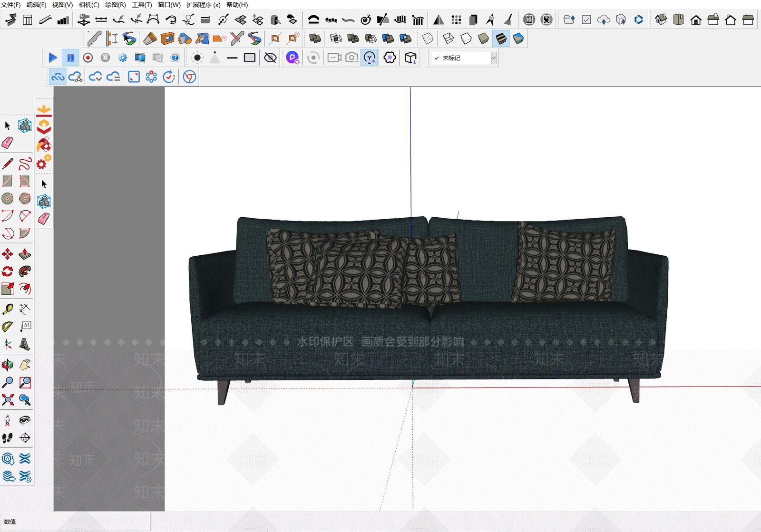Enable Hidden Line style
The height and width of the screenshot is (532, 761).
466,39
